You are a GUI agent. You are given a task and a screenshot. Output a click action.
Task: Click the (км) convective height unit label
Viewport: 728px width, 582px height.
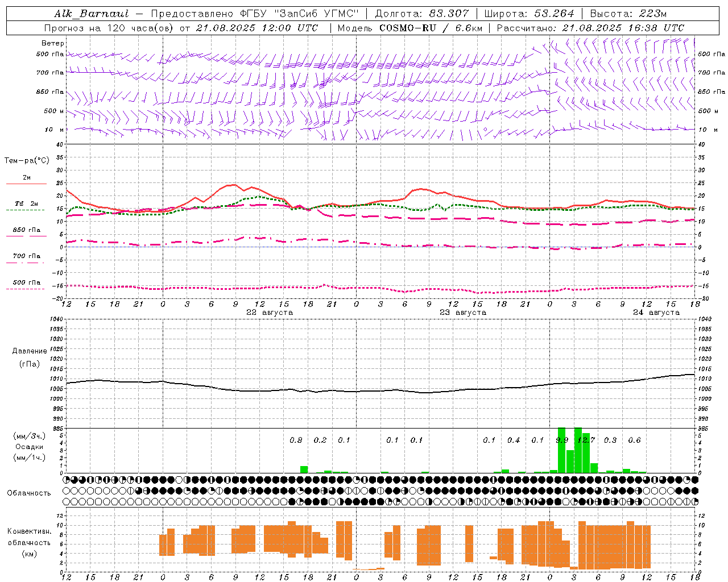pyautogui.click(x=29, y=554)
